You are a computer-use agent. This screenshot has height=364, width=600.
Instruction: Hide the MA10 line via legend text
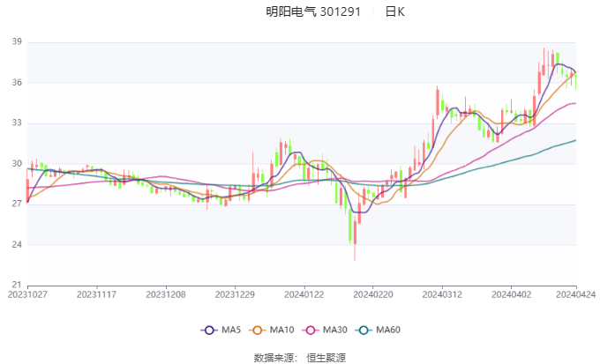282,330
